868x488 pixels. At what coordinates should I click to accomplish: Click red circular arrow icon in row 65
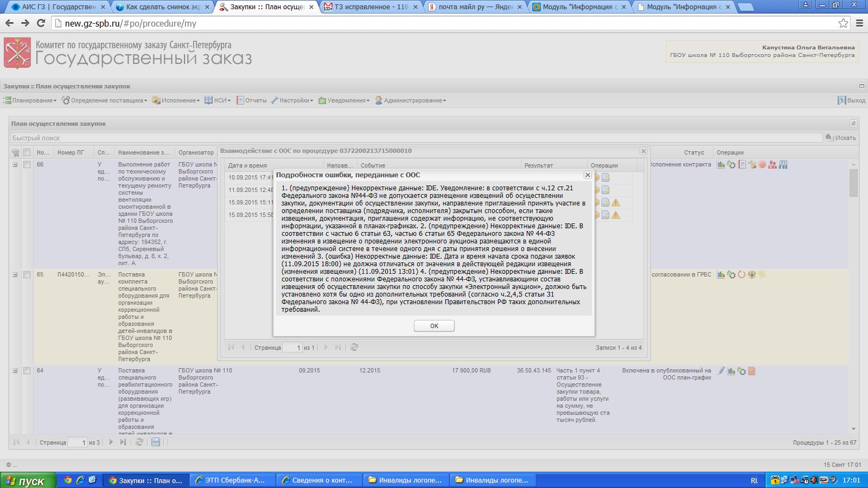(x=742, y=275)
